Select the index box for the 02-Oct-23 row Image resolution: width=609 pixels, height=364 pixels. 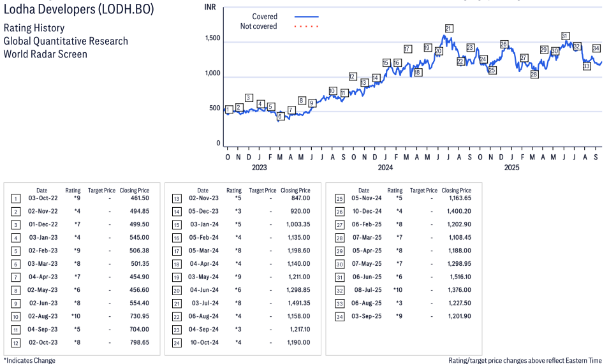pos(15,343)
